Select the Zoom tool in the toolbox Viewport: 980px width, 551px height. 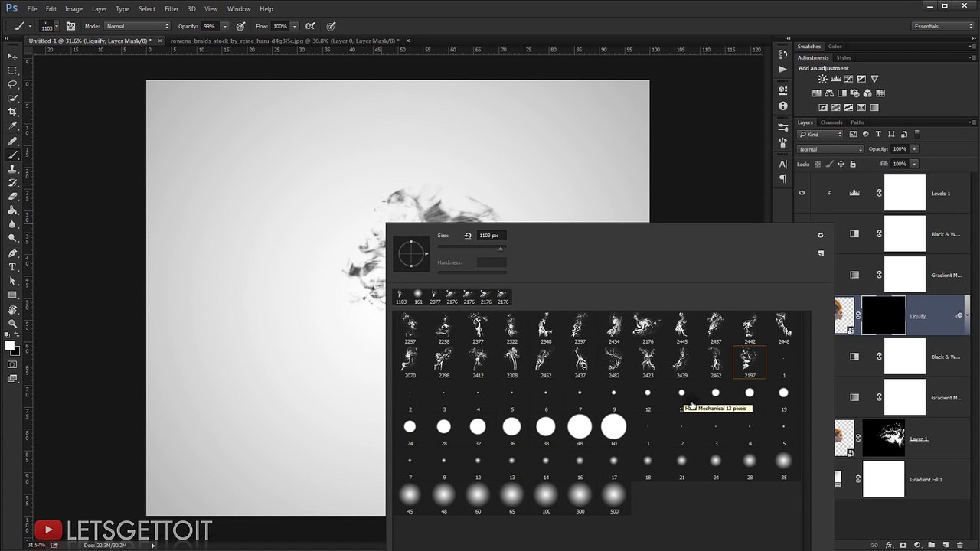(x=12, y=324)
